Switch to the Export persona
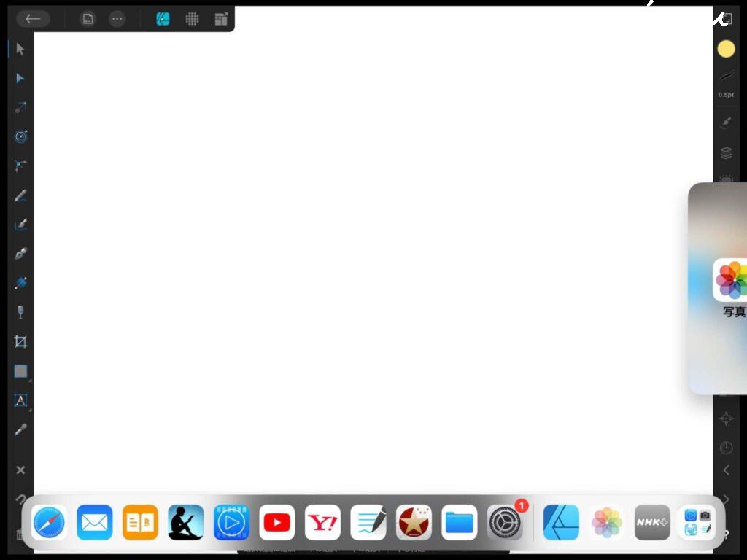The height and width of the screenshot is (560, 747). [x=222, y=19]
